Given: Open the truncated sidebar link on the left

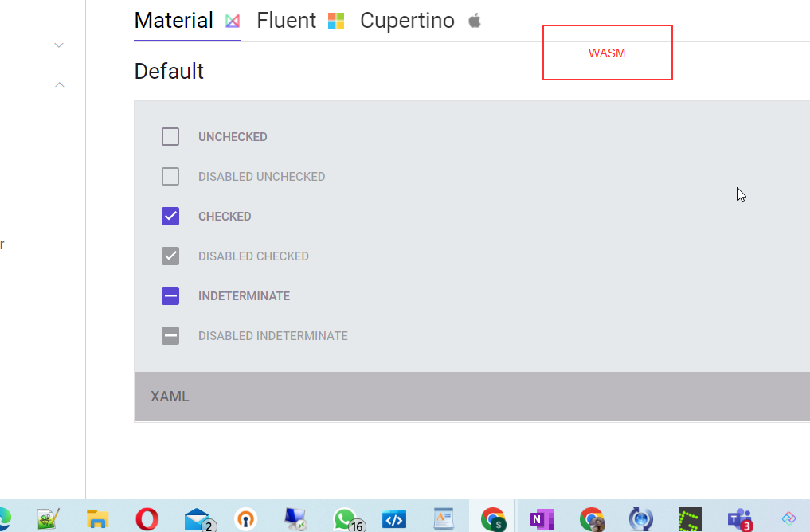Looking at the screenshot, I should [x=3, y=245].
